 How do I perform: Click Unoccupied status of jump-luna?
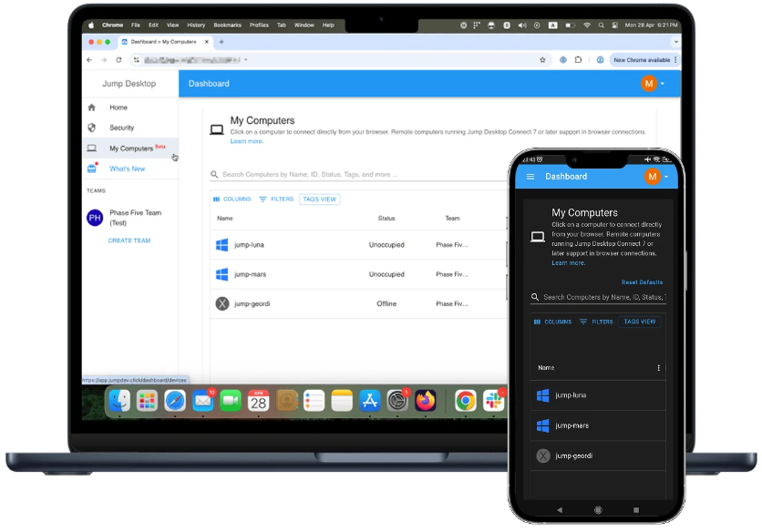[x=386, y=245]
